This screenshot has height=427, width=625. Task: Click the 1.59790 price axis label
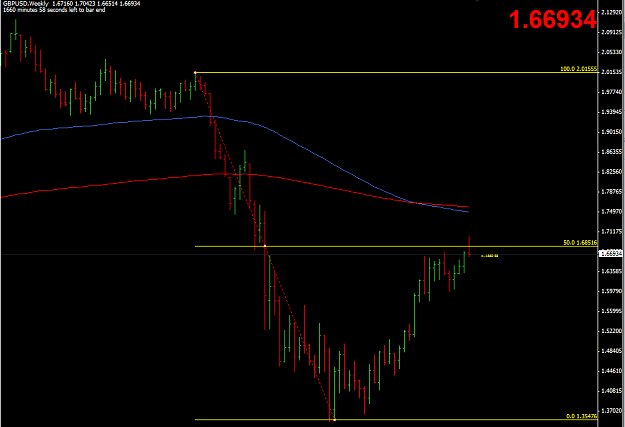click(x=611, y=291)
